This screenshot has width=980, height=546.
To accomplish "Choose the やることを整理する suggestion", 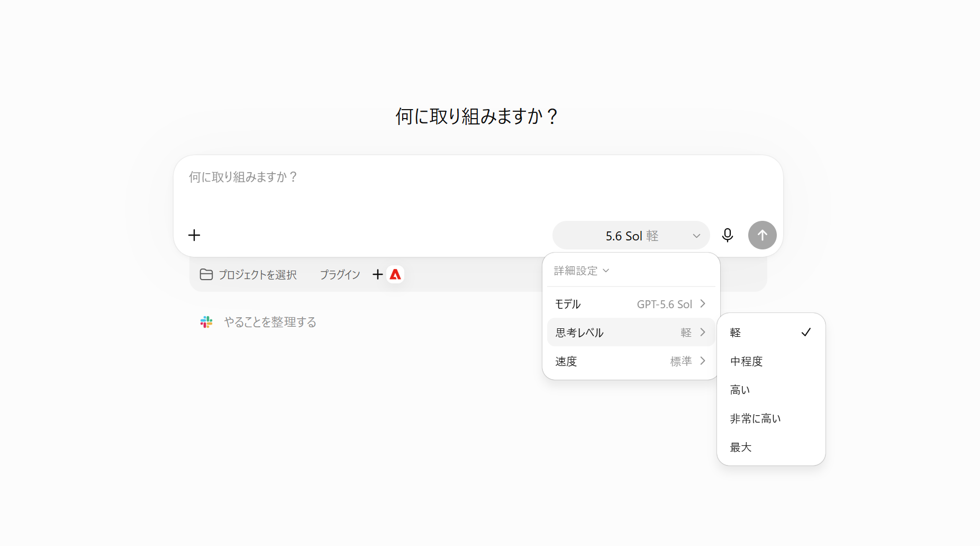I will [259, 322].
